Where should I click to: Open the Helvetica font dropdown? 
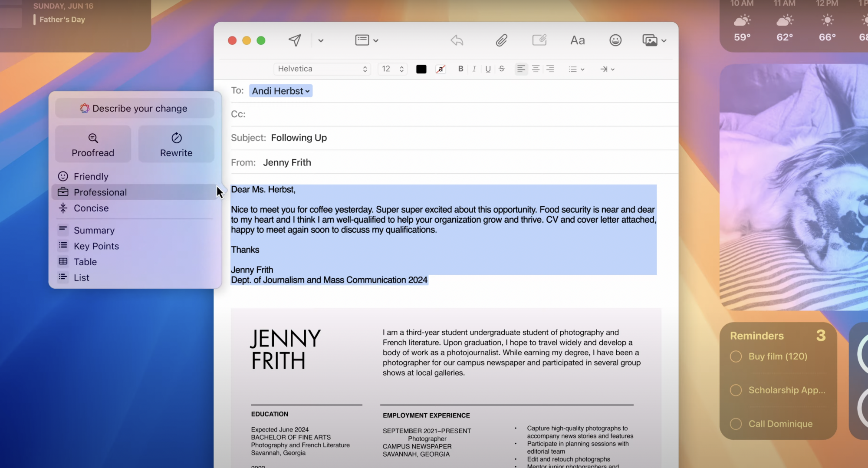[x=322, y=69]
